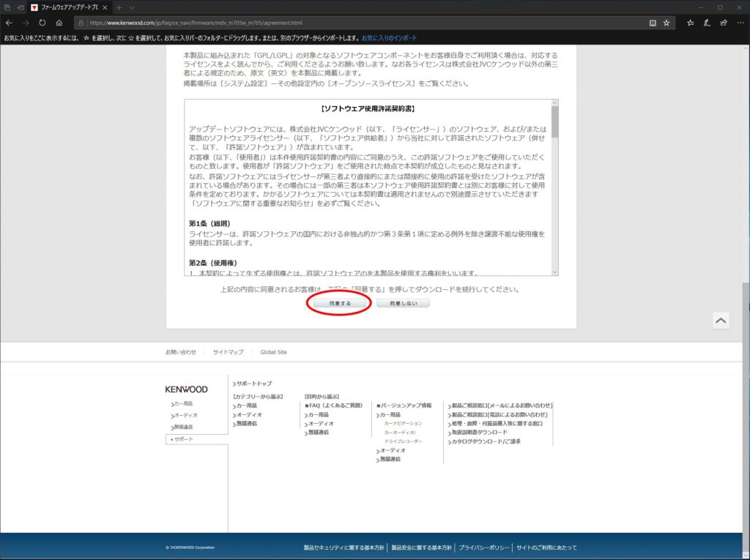Screen dimensions: 750x560
Task: Open 取扱説明書ダウンロード link
Action: point(478,433)
